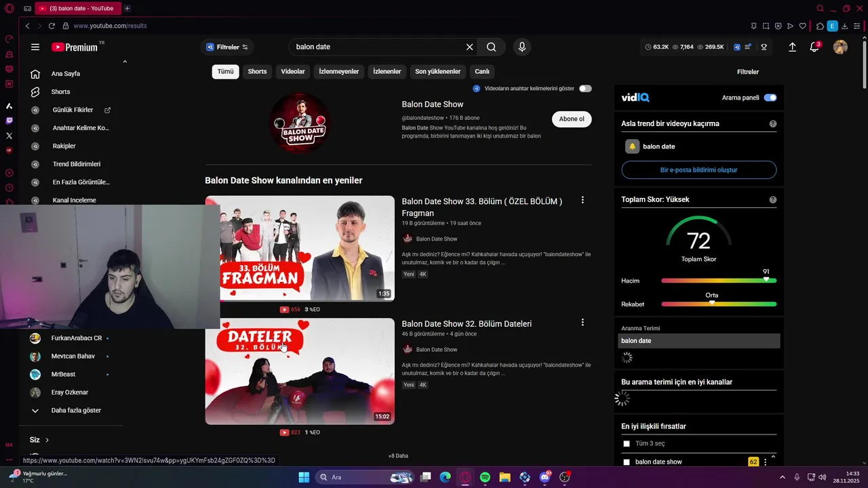Select the 'İzlenenler' filter chip

point(387,71)
